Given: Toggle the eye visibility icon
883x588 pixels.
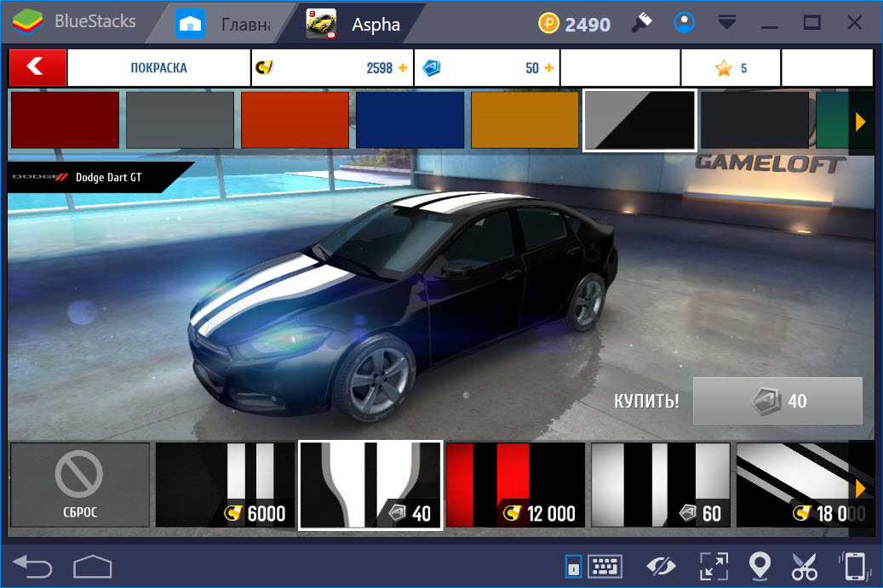Looking at the screenshot, I should [x=659, y=566].
